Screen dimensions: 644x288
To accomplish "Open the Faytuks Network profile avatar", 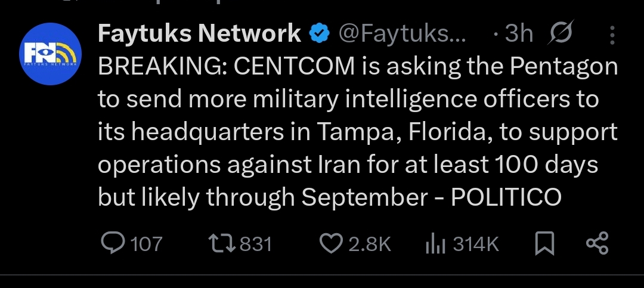I will [x=51, y=54].
